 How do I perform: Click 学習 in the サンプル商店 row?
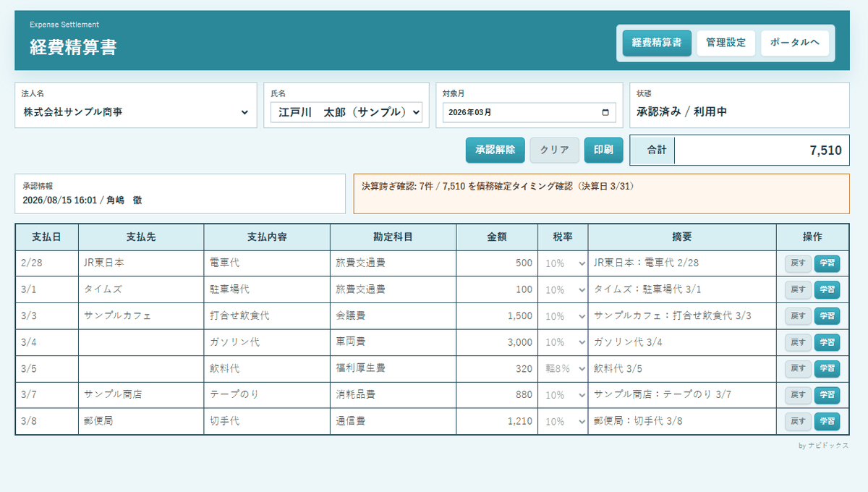[x=827, y=395]
